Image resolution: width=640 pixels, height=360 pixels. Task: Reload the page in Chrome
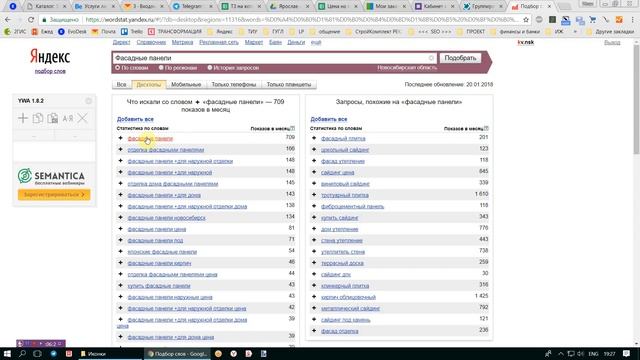point(31,19)
